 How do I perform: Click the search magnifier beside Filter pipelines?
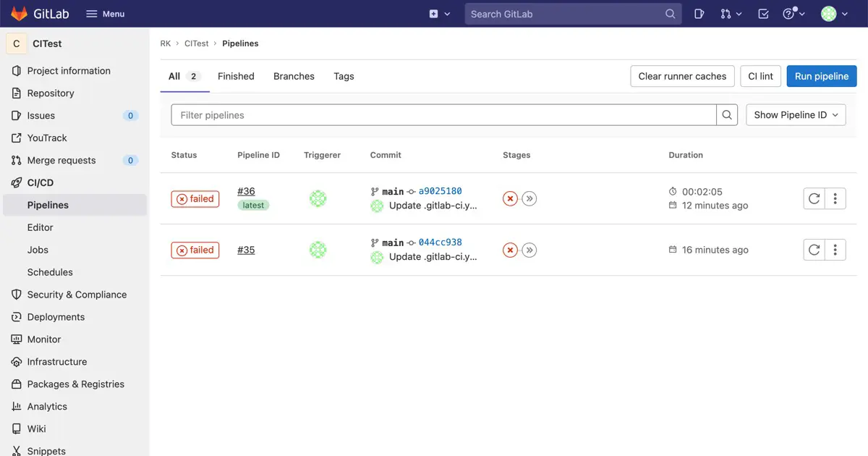pos(728,115)
